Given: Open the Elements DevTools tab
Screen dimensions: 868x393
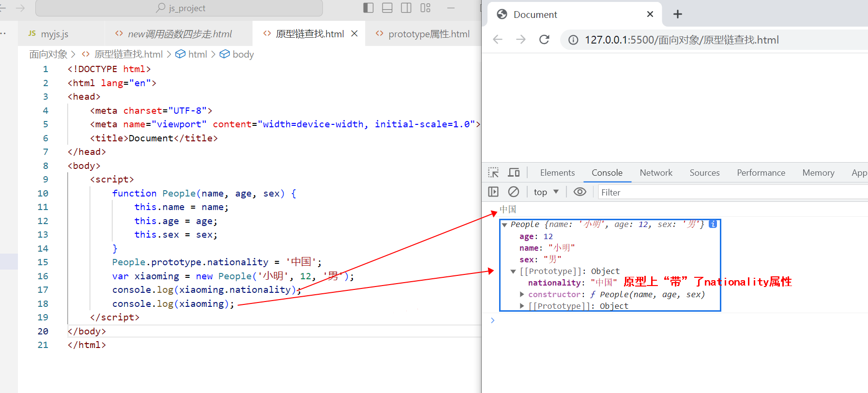Looking at the screenshot, I should point(557,173).
